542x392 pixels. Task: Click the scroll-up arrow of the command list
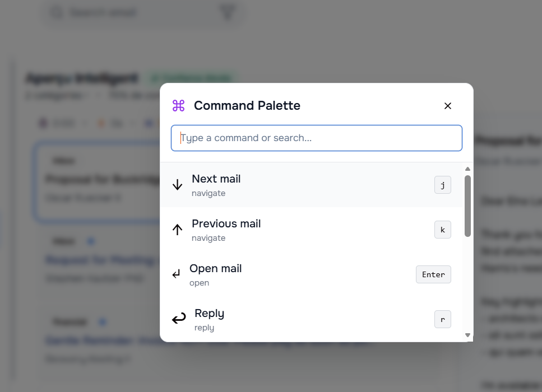468,169
